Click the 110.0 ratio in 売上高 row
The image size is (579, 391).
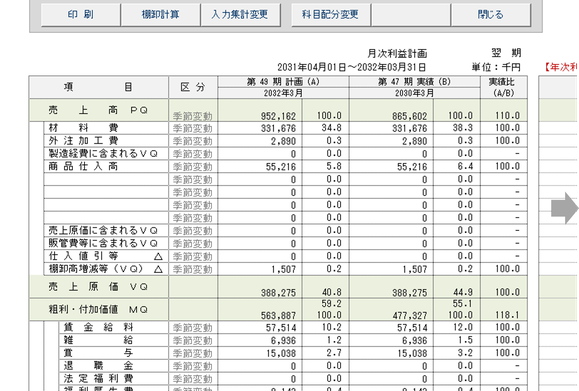pos(507,116)
